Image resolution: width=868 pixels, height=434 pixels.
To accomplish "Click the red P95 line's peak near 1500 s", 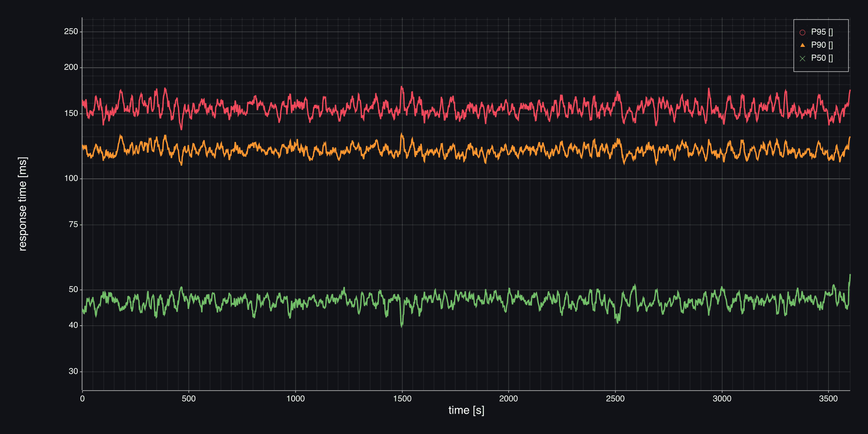I will coord(401,87).
